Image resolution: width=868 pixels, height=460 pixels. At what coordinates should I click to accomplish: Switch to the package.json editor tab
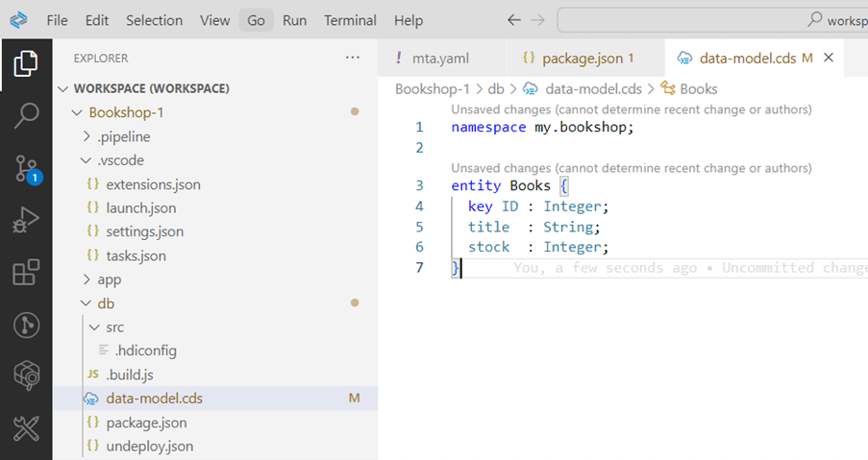coord(585,58)
